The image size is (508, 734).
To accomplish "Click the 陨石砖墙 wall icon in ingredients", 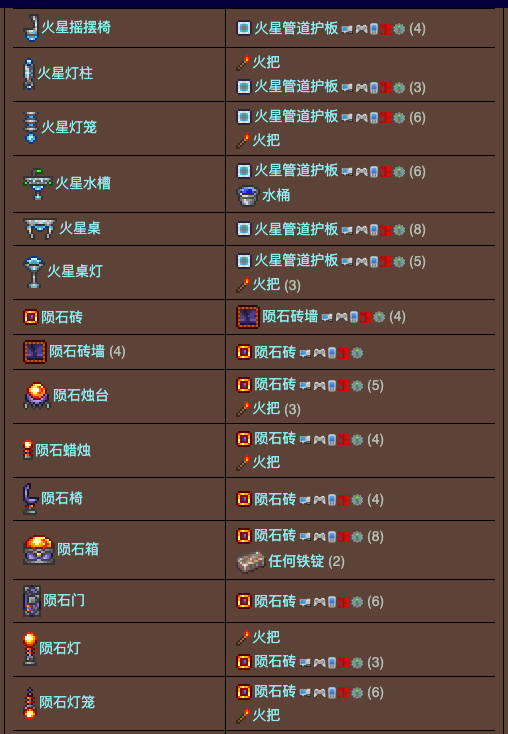I will coord(248,317).
